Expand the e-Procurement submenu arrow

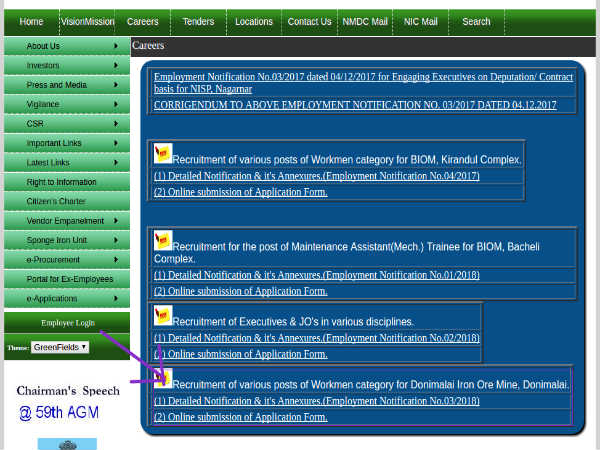(x=116, y=259)
